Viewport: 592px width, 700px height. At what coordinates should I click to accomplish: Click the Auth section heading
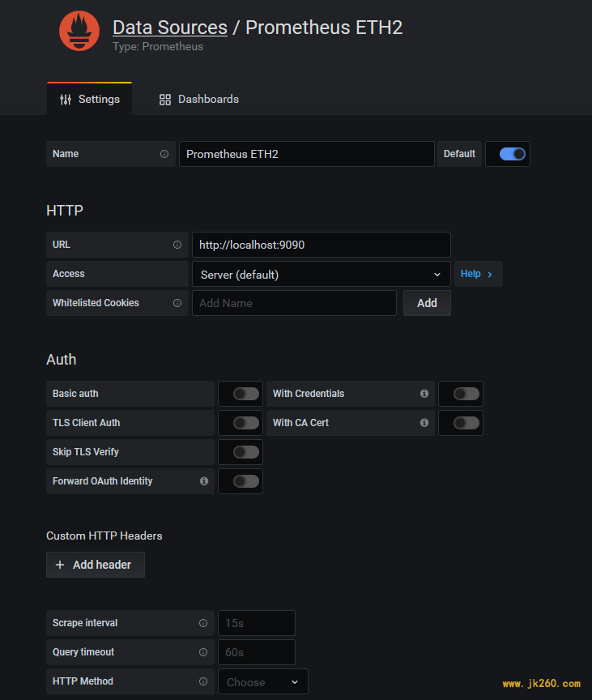[61, 360]
